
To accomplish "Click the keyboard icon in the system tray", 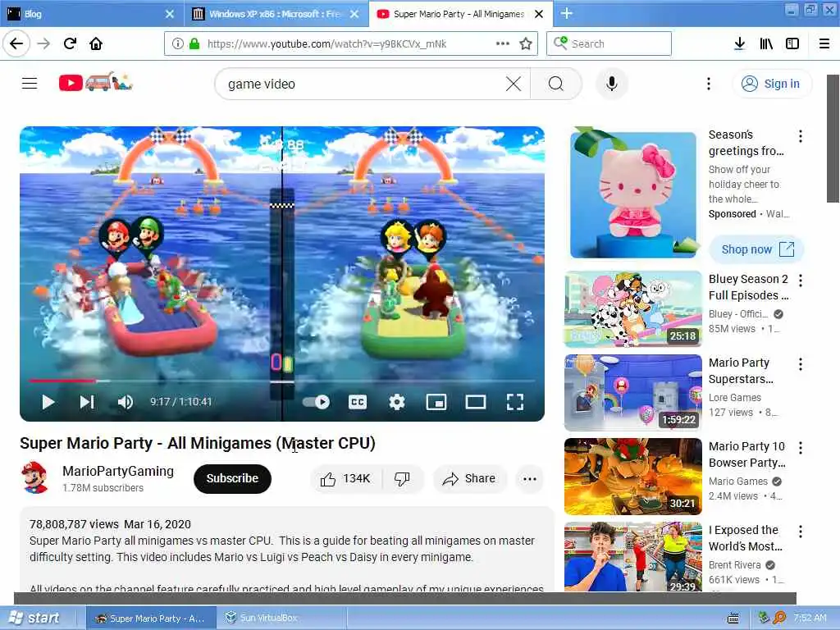I will 733,619.
